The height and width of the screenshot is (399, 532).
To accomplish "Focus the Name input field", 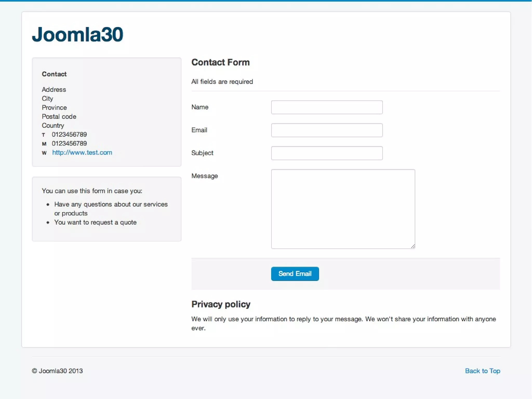I will [327, 107].
